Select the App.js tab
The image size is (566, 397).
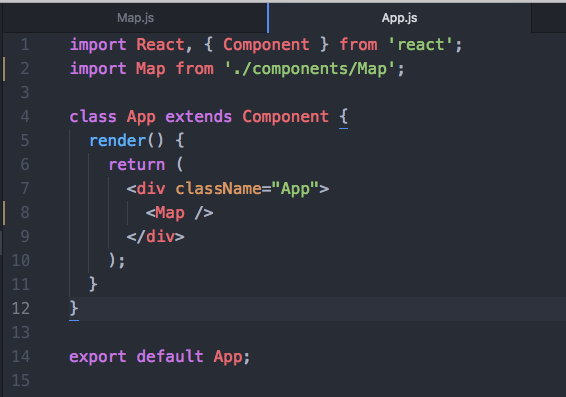coord(400,18)
